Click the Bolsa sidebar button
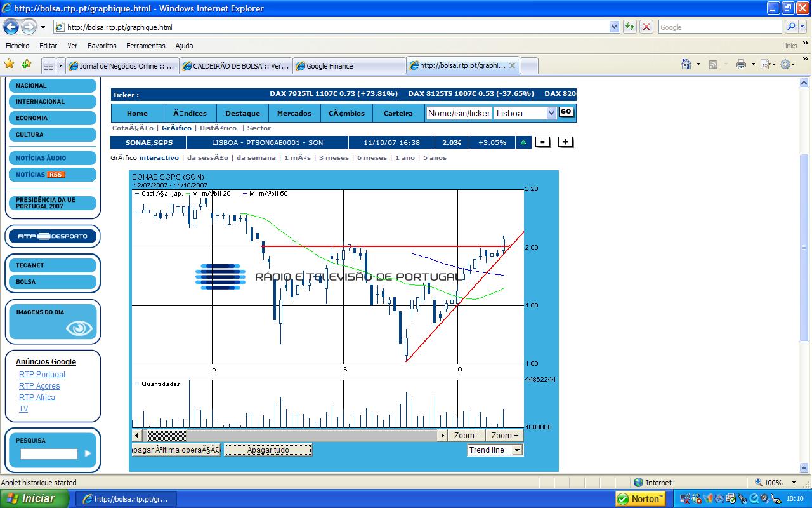This screenshot has height=508, width=812. coord(53,282)
